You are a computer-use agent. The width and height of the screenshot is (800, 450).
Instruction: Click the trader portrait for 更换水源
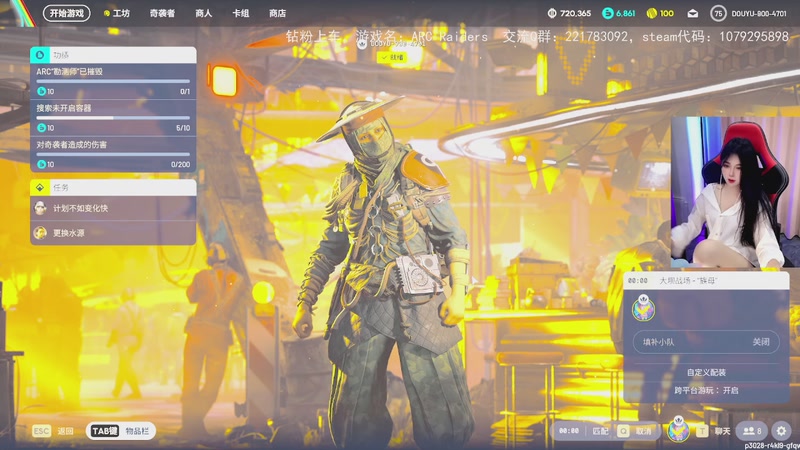click(x=40, y=233)
